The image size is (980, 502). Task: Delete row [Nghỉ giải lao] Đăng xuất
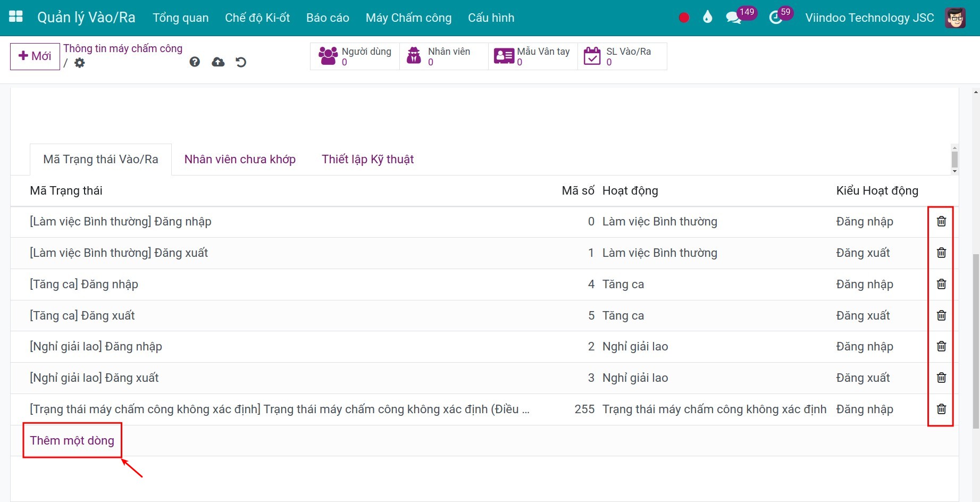click(941, 378)
